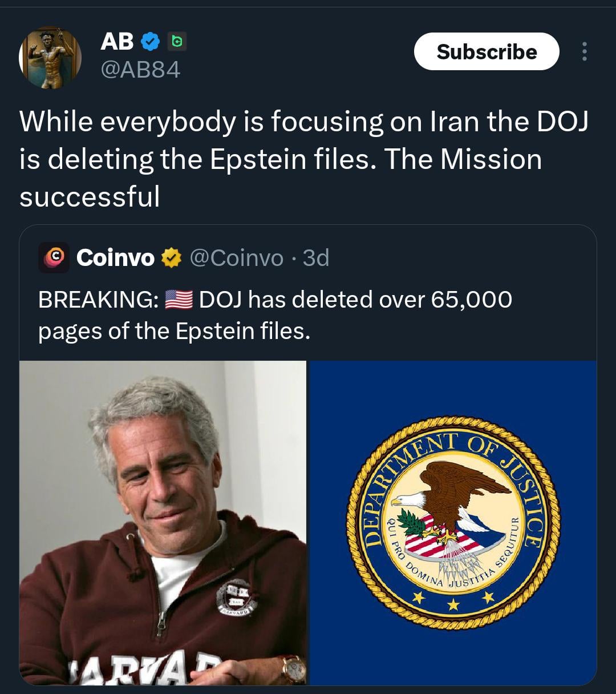616x694 pixels.
Task: Open the photo of man in maroon hoodie
Action: [x=163, y=522]
